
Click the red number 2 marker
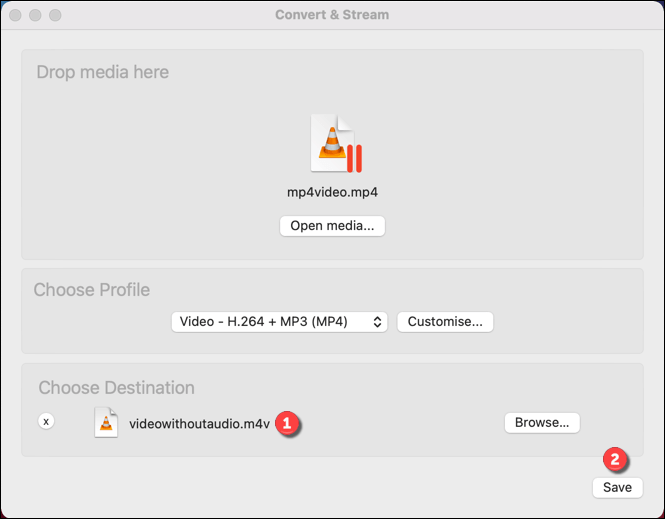(x=615, y=460)
